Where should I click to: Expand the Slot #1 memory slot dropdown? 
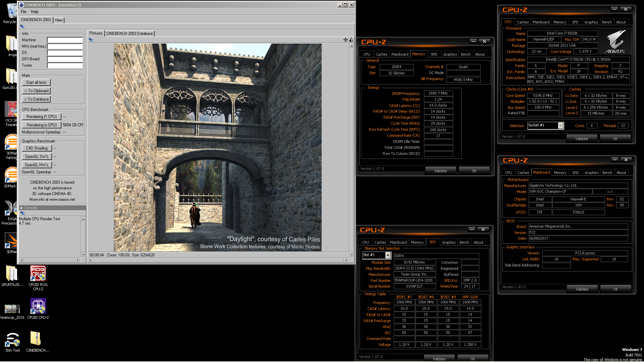coord(388,255)
